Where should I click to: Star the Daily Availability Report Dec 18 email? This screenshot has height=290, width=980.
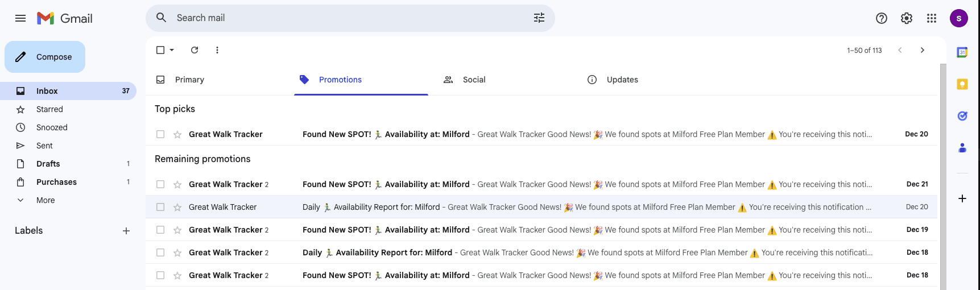(177, 253)
